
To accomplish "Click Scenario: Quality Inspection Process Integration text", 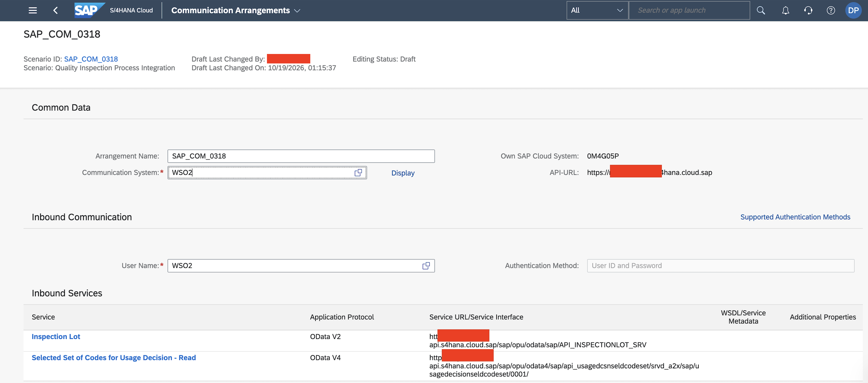I will (99, 68).
